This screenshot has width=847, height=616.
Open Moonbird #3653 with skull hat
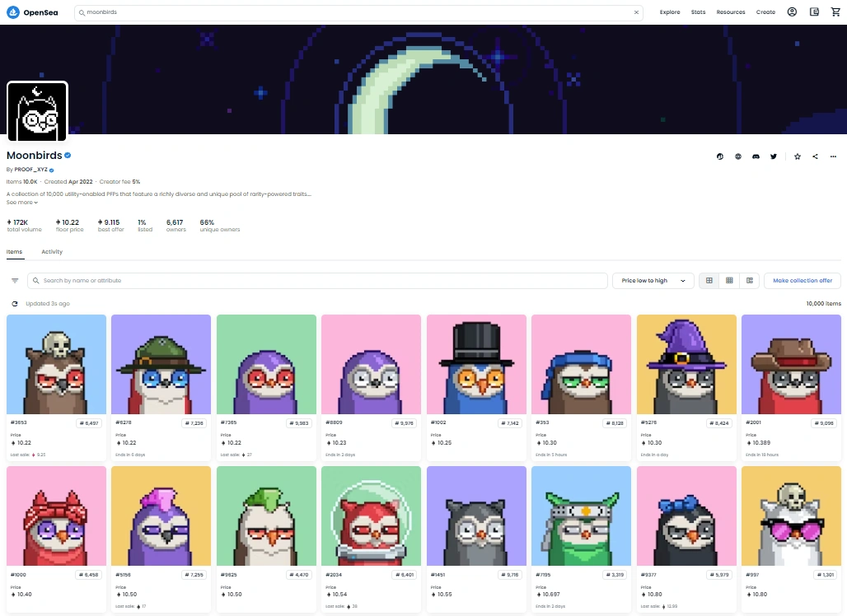(56, 365)
